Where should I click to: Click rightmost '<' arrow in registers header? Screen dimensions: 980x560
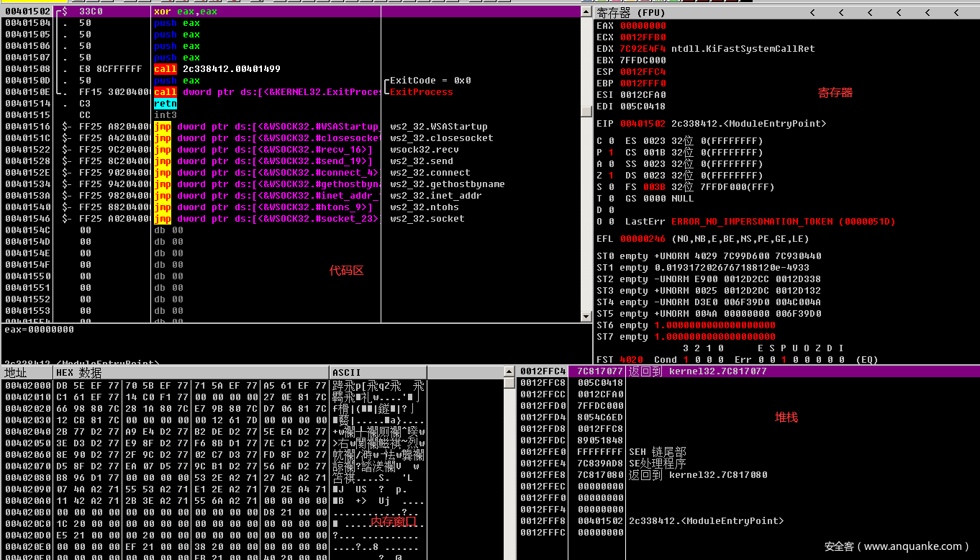point(956,12)
